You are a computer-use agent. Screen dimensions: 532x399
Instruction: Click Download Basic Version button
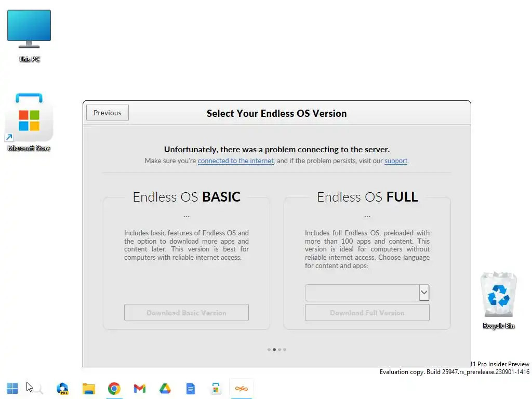(x=187, y=312)
